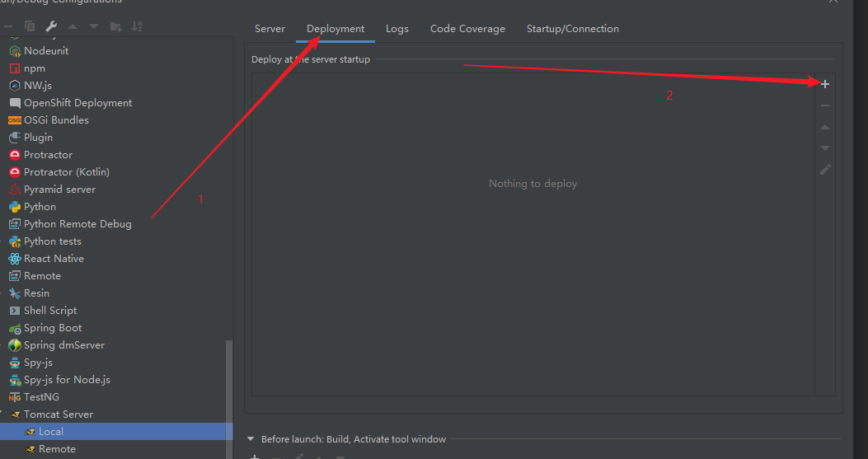Image resolution: width=868 pixels, height=459 pixels.
Task: Click the TestNG icon
Action: point(15,397)
